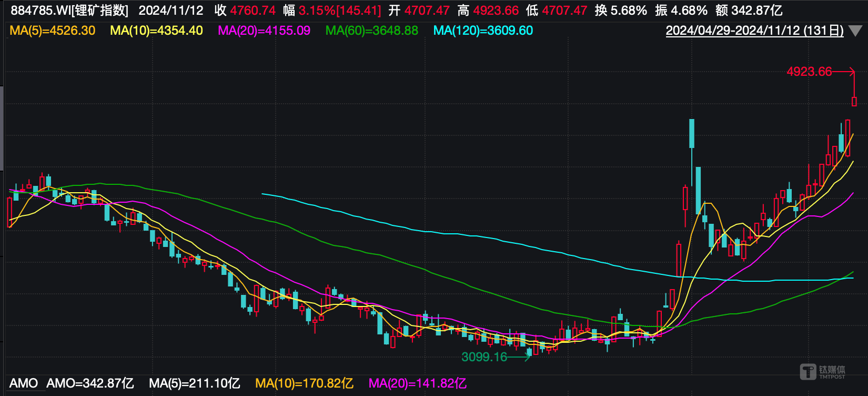Open the date range dropdown triangle
Image resolution: width=868 pixels, height=396 pixels.
(855, 31)
